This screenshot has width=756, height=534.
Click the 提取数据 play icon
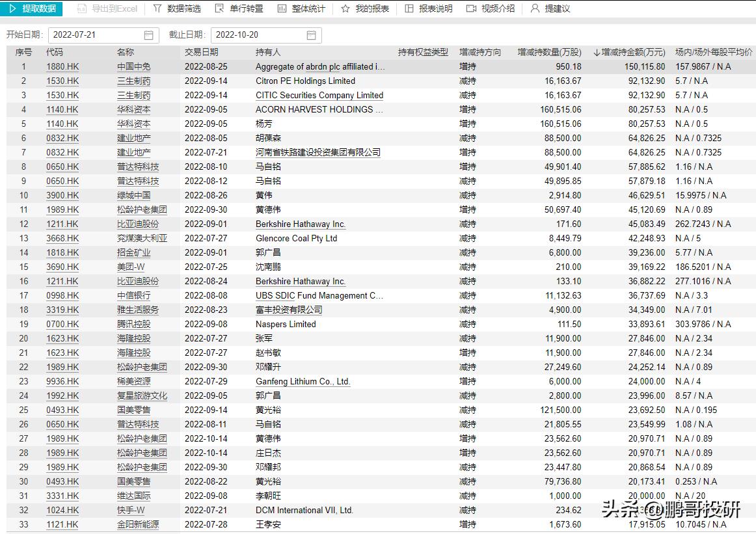point(14,10)
